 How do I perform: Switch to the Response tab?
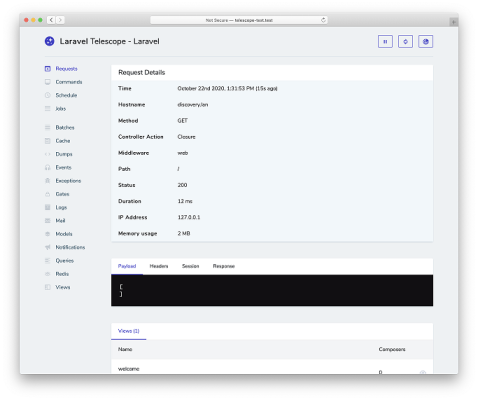click(224, 266)
